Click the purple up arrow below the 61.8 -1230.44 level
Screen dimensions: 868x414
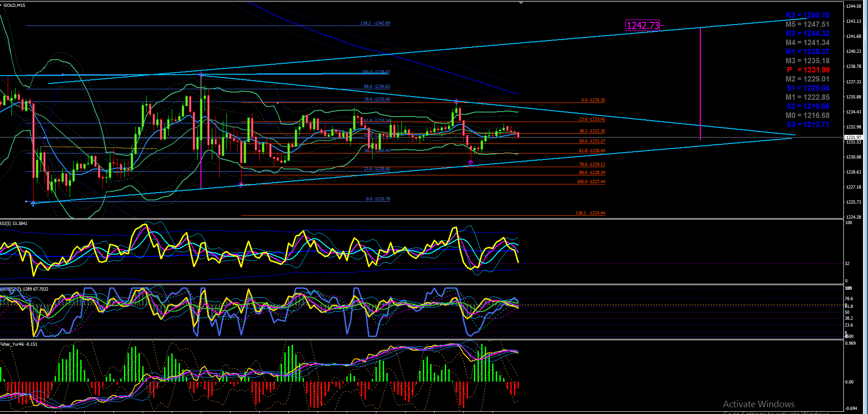[471, 162]
